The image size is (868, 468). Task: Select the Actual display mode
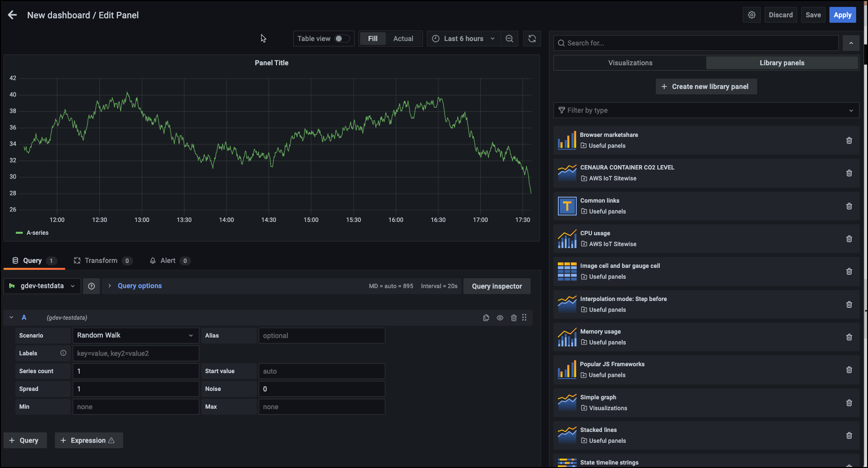point(403,39)
